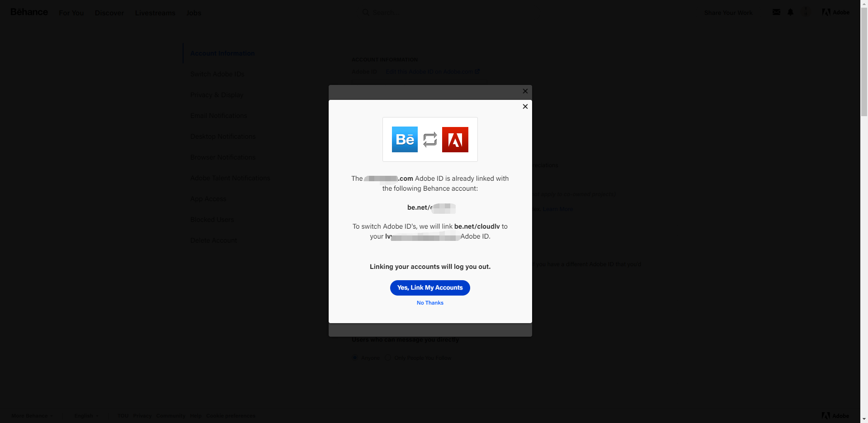The width and height of the screenshot is (868, 423).
Task: Open App Access settings
Action: (x=208, y=199)
